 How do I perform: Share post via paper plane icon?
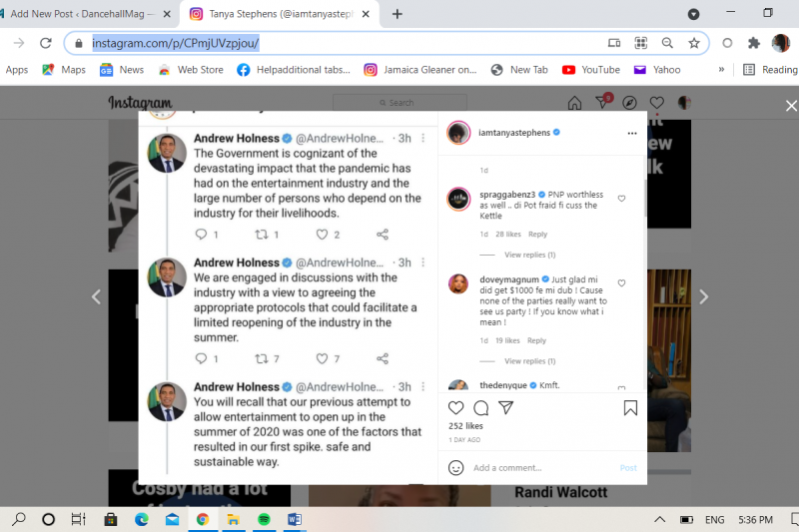[505, 407]
